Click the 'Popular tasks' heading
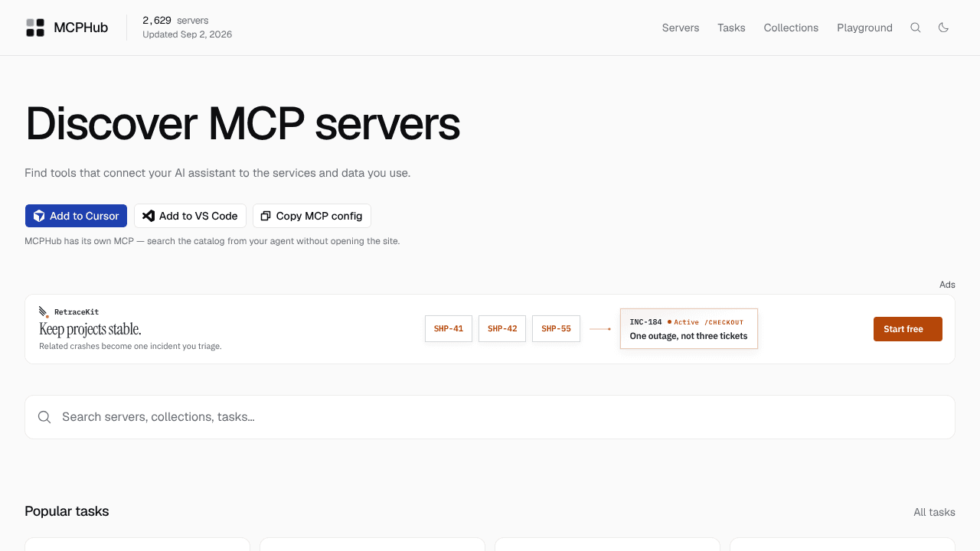The width and height of the screenshot is (980, 551). (x=67, y=511)
